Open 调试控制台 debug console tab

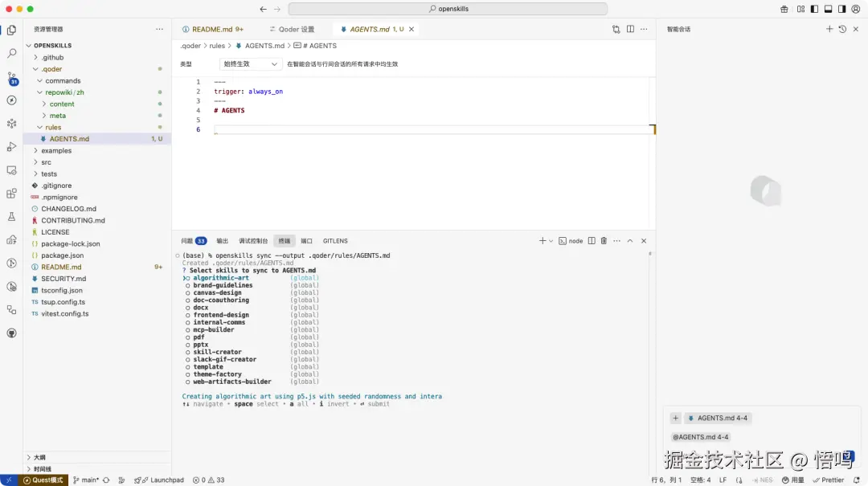[x=253, y=241]
